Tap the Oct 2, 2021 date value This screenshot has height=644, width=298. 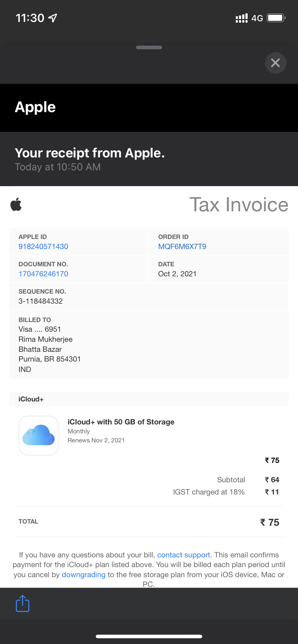click(177, 274)
